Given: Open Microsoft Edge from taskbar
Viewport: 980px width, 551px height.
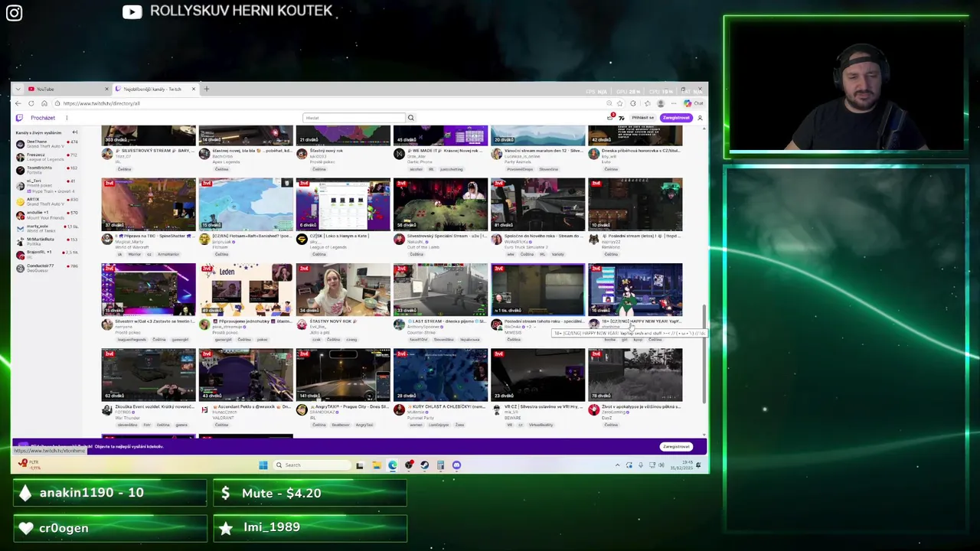Looking at the screenshot, I should click(x=392, y=465).
